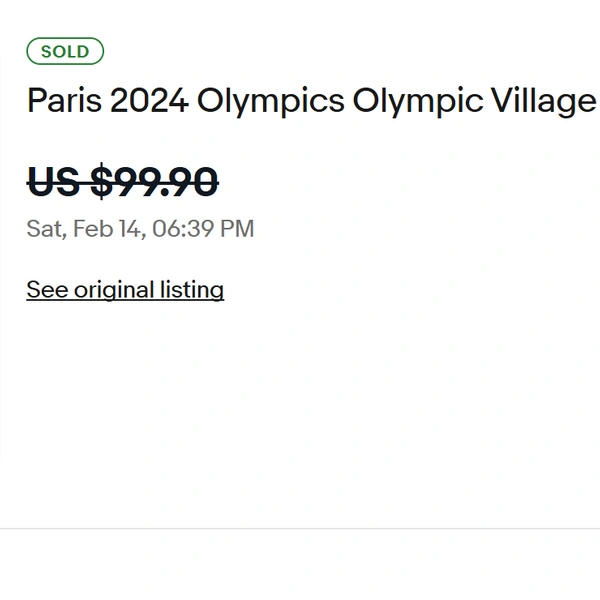The width and height of the screenshot is (600, 600).
Task: Click the Sat, Feb 14 sold date
Action: click(140, 229)
